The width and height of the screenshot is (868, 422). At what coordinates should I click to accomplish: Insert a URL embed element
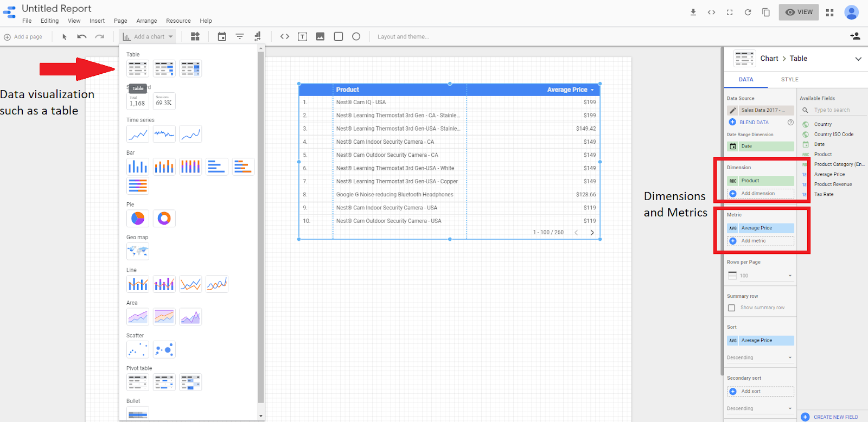pyautogui.click(x=285, y=36)
